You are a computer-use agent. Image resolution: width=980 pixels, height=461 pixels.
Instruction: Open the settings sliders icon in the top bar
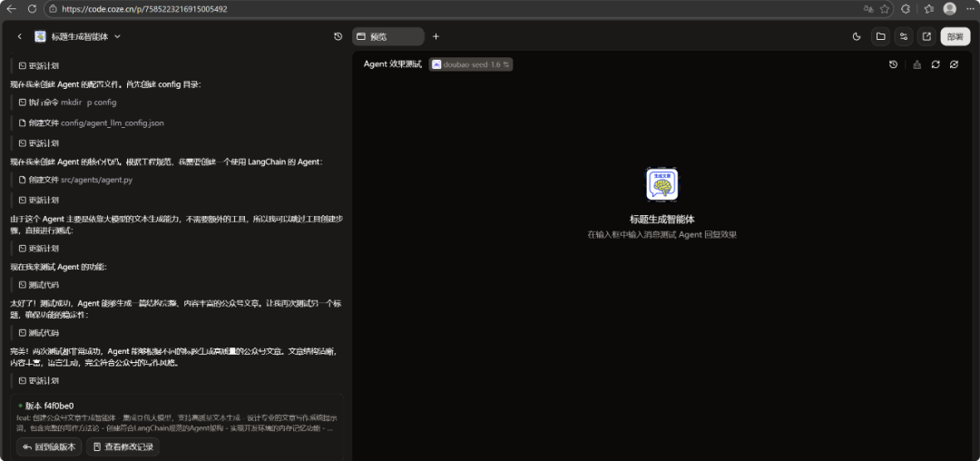(x=903, y=37)
